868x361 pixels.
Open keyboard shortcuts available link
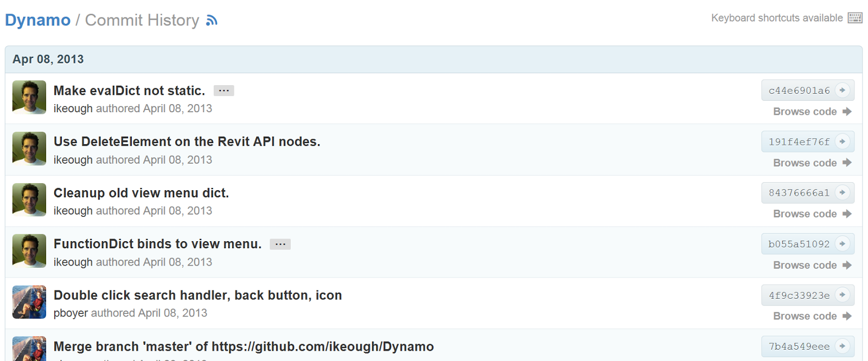(777, 18)
